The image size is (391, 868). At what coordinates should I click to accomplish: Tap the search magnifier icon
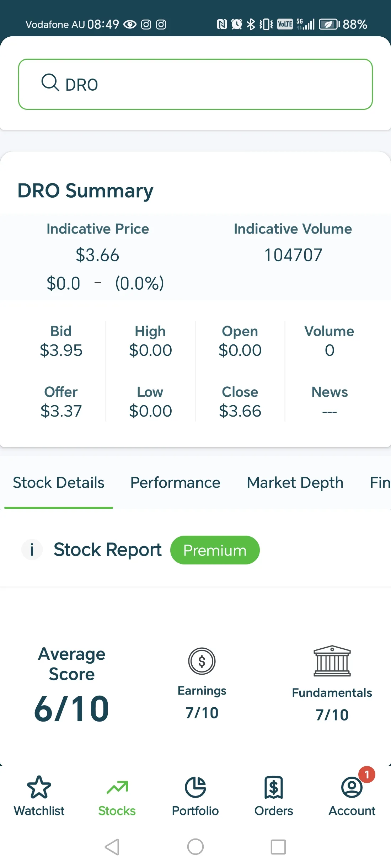50,83
